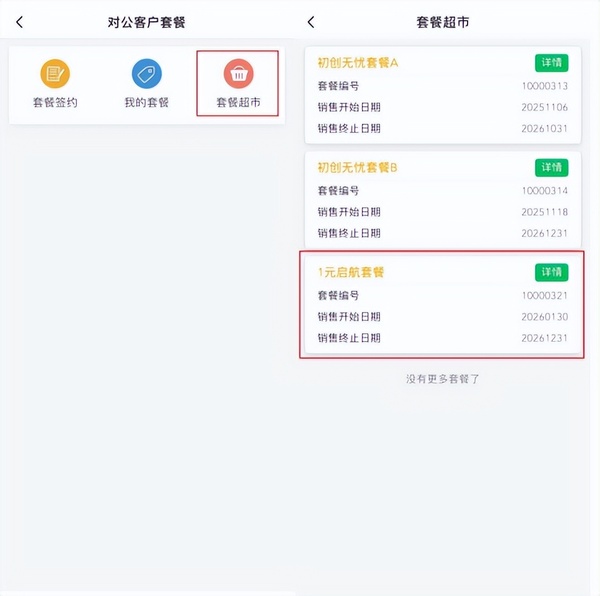The image size is (600, 596).
Task: Tap the 套餐签约 orange document icon
Action: point(54,74)
